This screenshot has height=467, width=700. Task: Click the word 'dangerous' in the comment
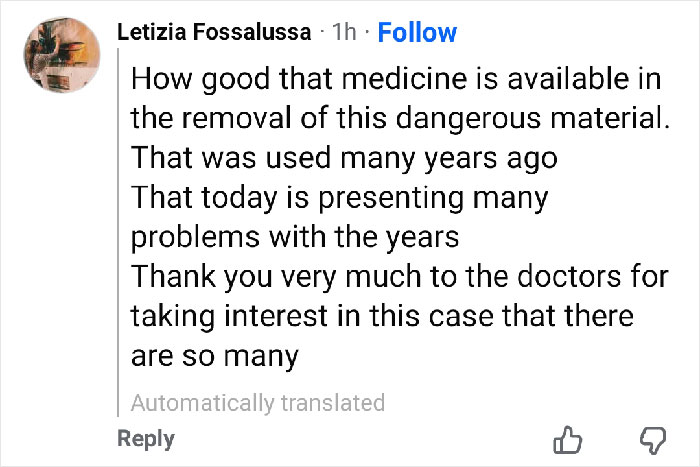pyautogui.click(x=476, y=117)
